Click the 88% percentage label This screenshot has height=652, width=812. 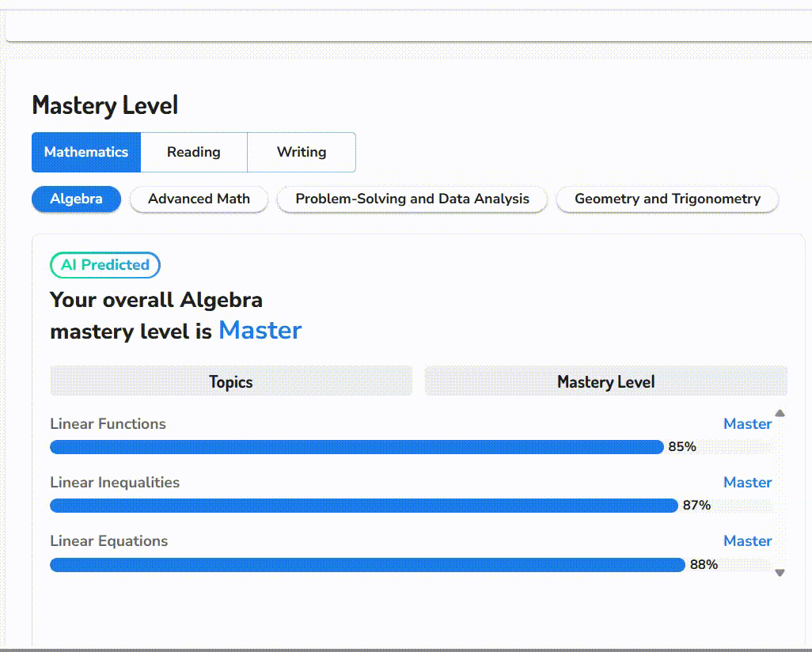[x=704, y=564]
